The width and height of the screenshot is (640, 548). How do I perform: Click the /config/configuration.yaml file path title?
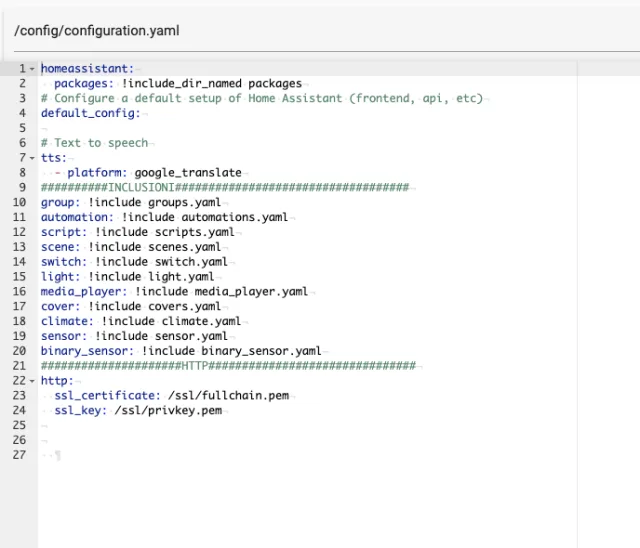(x=97, y=31)
